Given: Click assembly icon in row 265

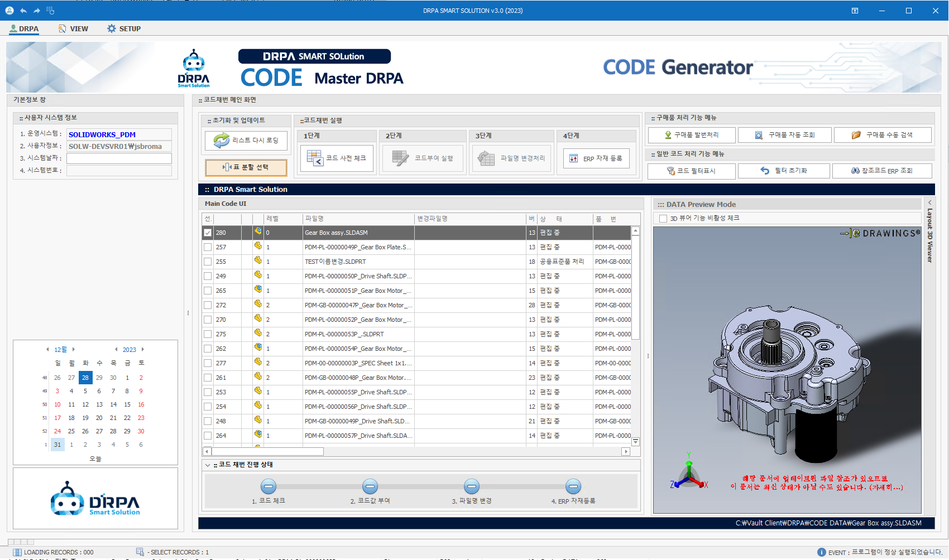Looking at the screenshot, I should (258, 289).
